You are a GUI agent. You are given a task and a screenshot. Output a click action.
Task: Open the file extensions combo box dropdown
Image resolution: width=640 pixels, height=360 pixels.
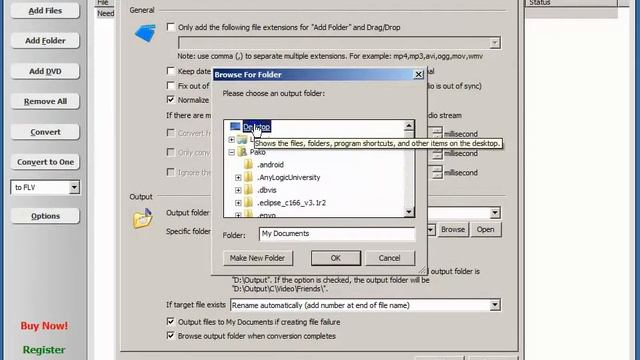click(495, 43)
